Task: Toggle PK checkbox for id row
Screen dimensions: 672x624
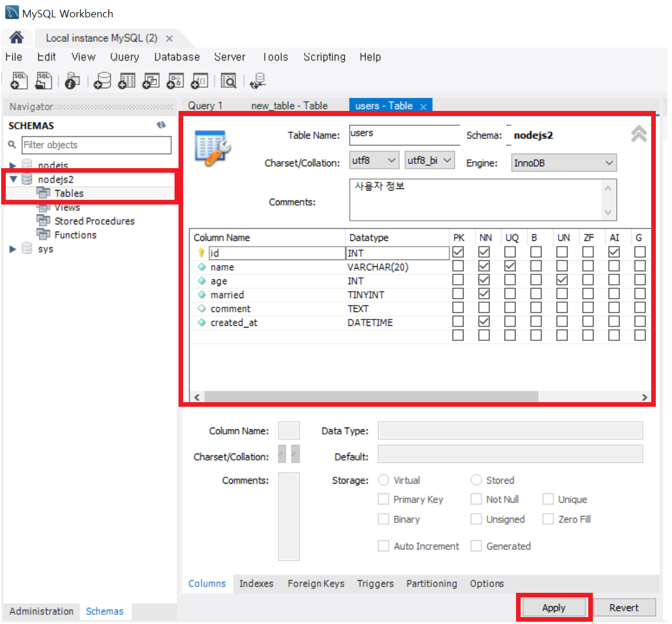Action: pos(458,252)
